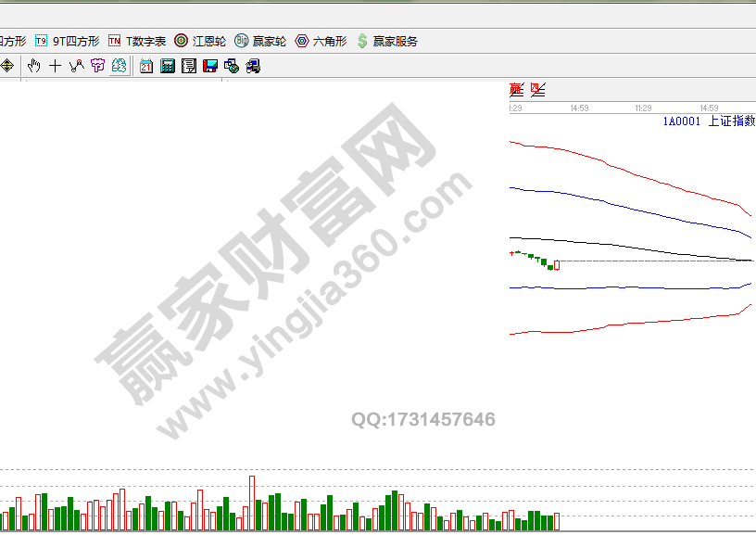
Task: Open the notes list icon
Action: (x=189, y=66)
